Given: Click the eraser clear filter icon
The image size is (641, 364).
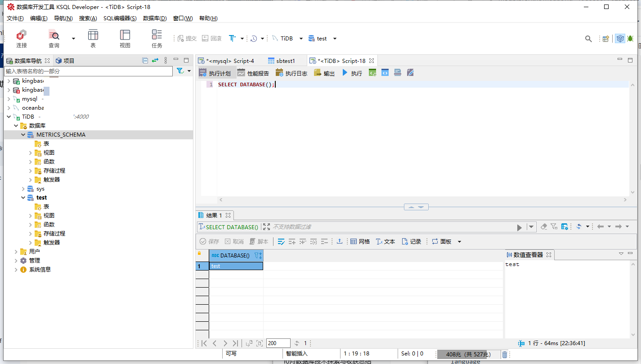Looking at the screenshot, I should (544, 226).
